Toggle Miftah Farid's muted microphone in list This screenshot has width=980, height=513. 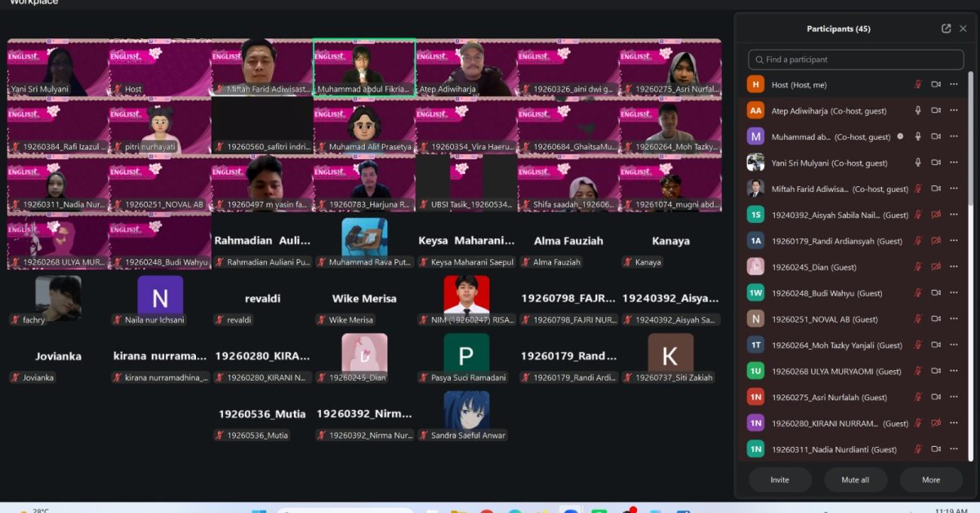click(x=918, y=189)
